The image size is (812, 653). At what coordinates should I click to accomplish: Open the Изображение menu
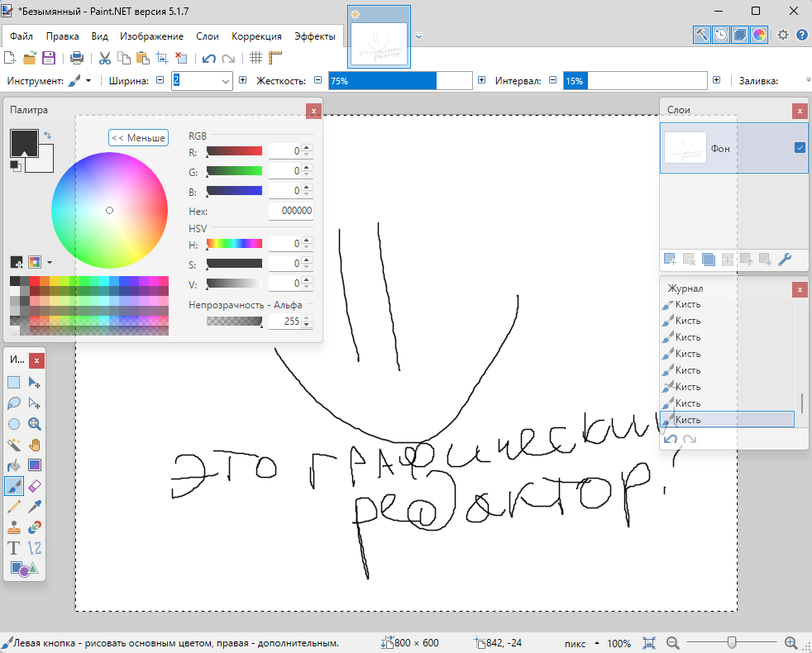coord(151,36)
